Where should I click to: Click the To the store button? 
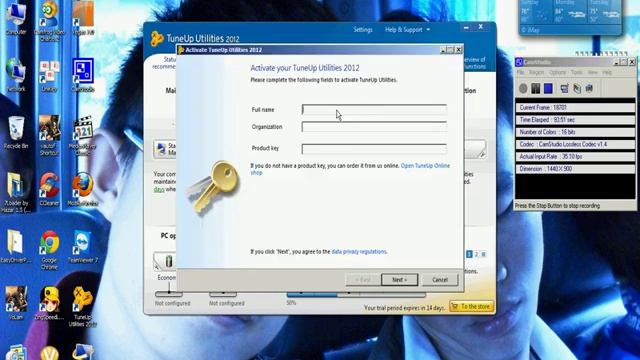pos(471,306)
